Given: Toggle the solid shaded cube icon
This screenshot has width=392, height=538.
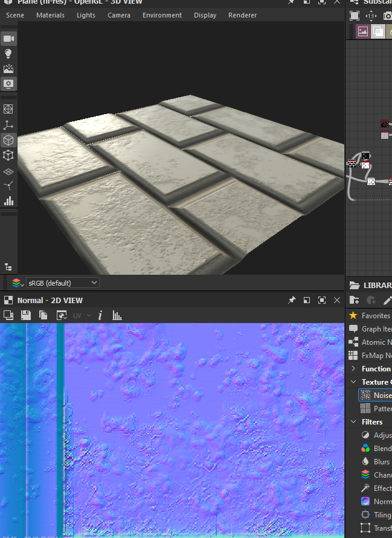Looking at the screenshot, I should point(8,140).
